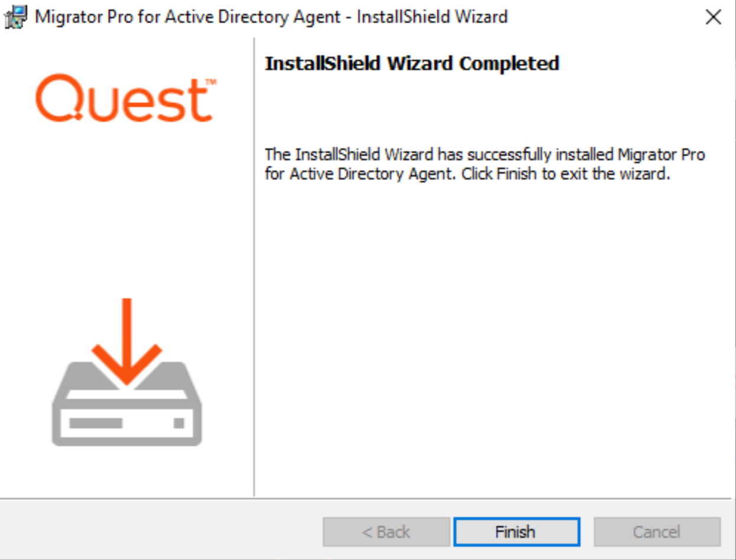The width and height of the screenshot is (736, 560).
Task: Click the installer icon in the title bar
Action: (x=15, y=17)
